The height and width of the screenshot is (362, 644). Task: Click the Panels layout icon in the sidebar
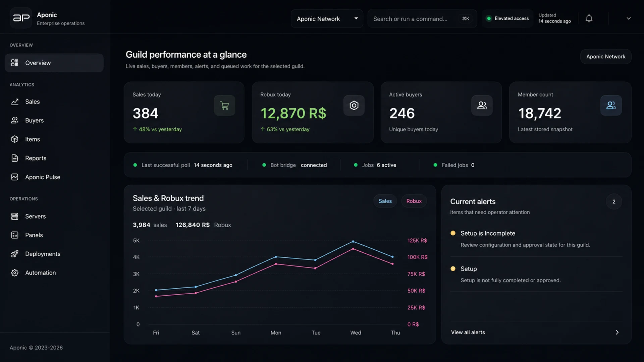pyautogui.click(x=15, y=235)
